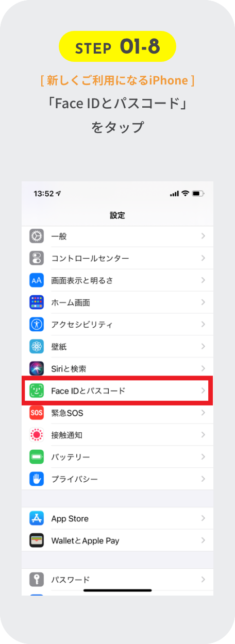Select the Home Screen (ホーム画面) grid icon
Viewport: 235px width, 644px height.
pyautogui.click(x=37, y=303)
